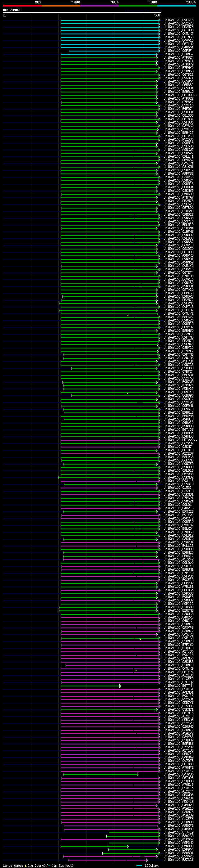The image size is (199, 868).
Task: Select the UniRef100_Q2VSX0 label
Action: 179,126
